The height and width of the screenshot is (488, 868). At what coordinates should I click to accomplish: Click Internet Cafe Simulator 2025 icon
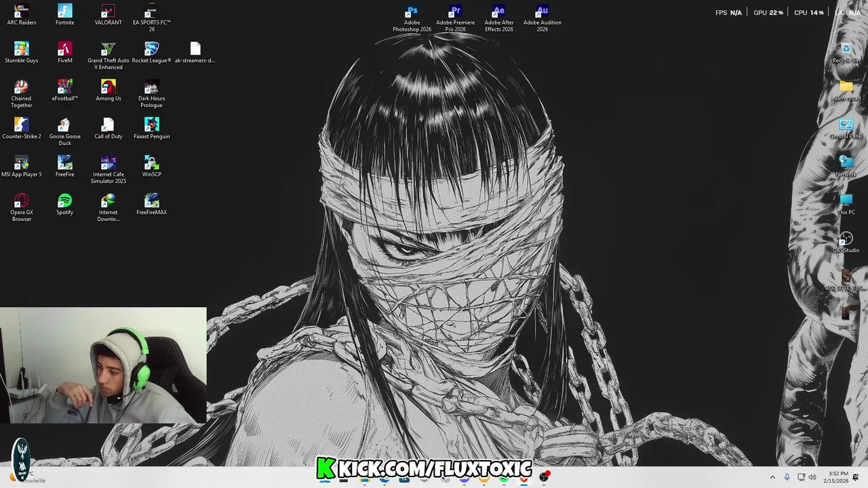108,169
